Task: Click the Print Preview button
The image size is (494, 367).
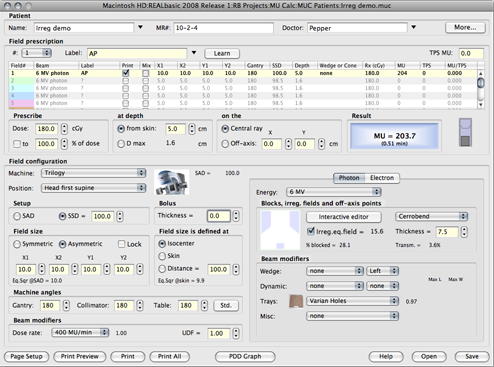Action: (x=80, y=357)
